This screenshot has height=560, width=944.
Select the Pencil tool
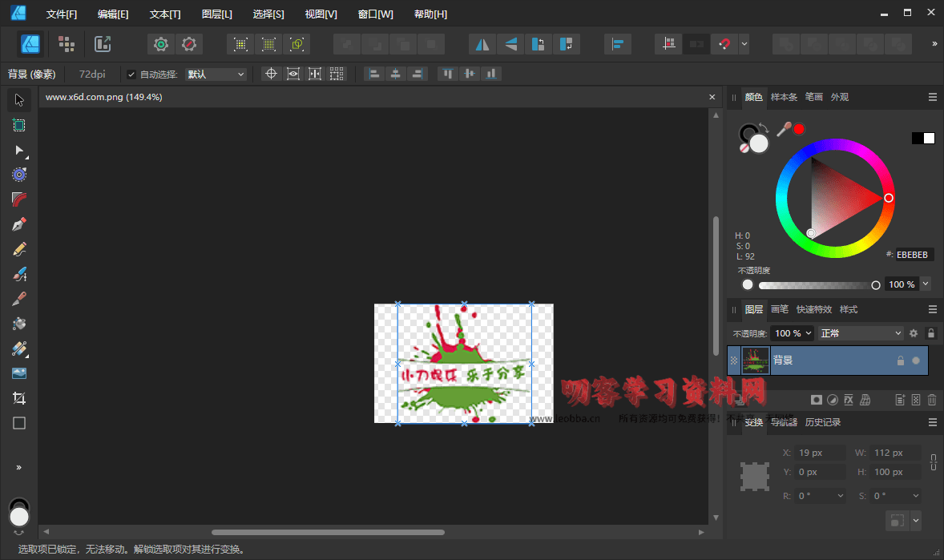19,249
